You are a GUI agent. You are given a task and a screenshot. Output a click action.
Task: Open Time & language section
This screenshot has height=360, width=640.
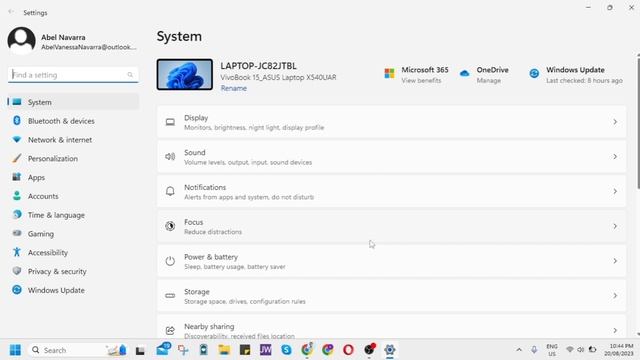tap(73, 215)
